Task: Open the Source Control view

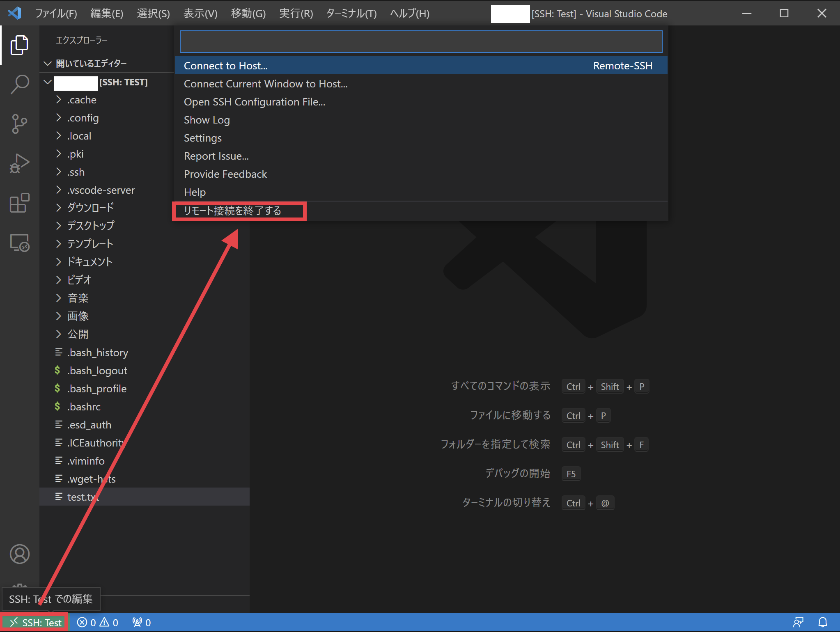Action: (19, 123)
